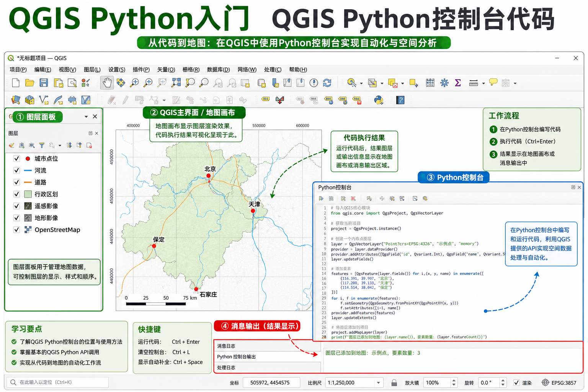
Task: Open the 数据库(D) menu
Action: click(x=218, y=69)
